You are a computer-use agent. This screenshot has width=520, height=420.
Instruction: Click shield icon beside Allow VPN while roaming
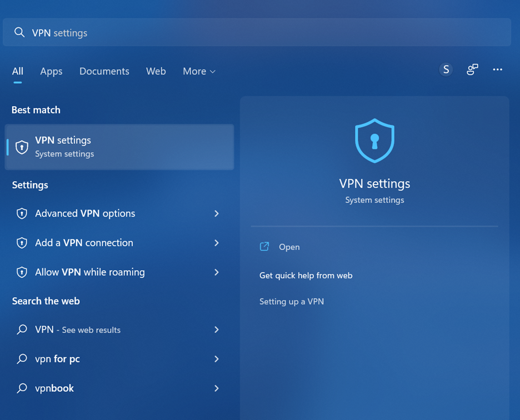point(22,272)
